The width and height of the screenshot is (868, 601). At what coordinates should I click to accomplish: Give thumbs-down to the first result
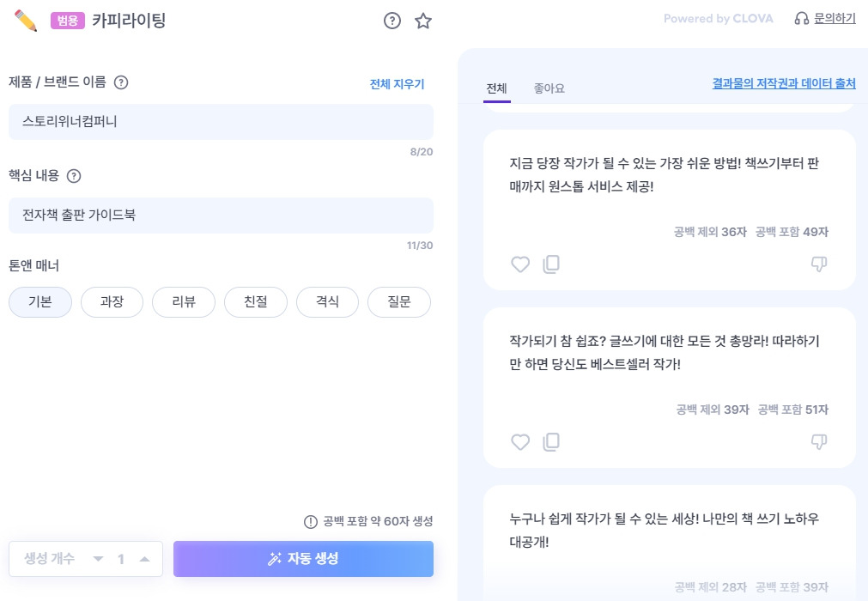819,264
